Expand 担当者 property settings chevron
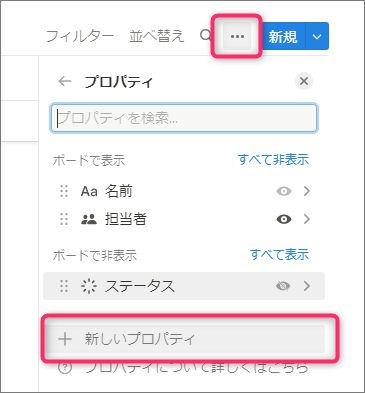The width and height of the screenshot is (365, 393). click(307, 219)
